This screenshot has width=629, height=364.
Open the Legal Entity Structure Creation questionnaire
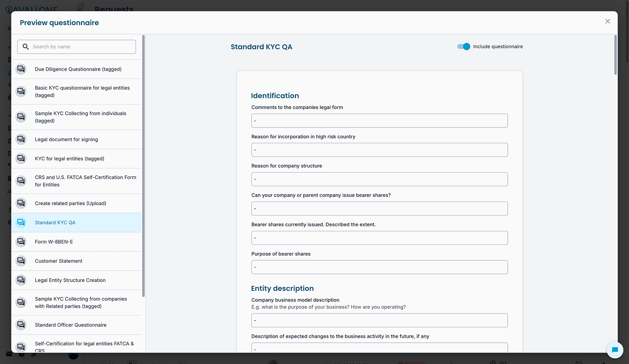(70, 280)
